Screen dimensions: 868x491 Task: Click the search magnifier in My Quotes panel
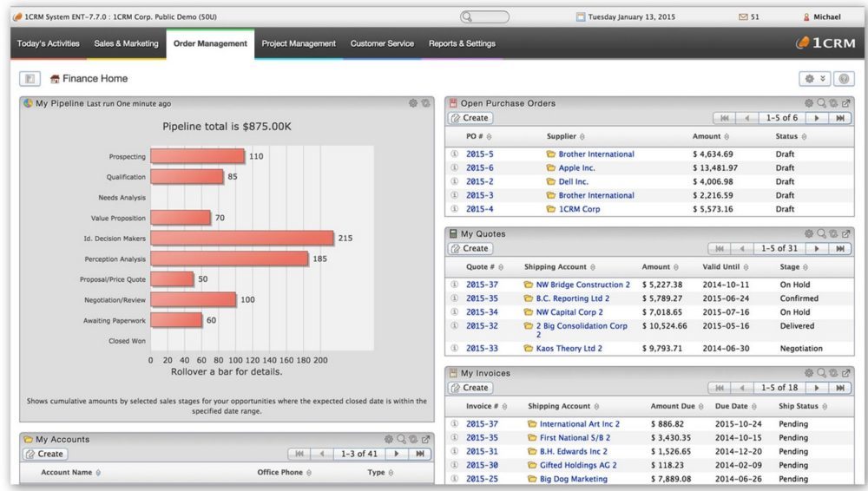point(821,234)
